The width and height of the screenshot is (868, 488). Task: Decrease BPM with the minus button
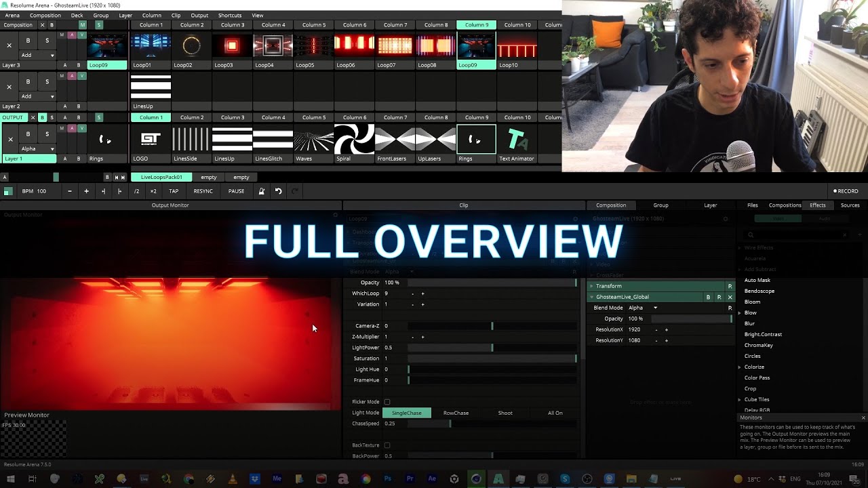coord(69,191)
